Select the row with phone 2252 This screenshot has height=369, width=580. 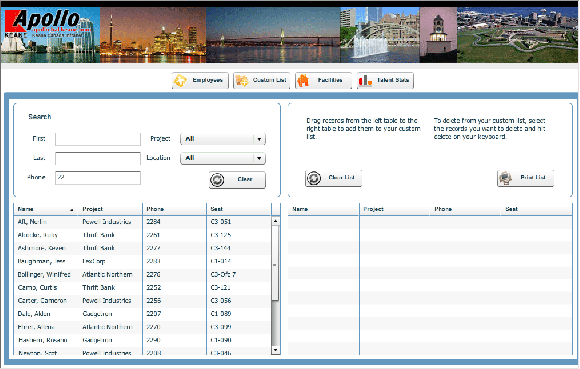coord(142,288)
